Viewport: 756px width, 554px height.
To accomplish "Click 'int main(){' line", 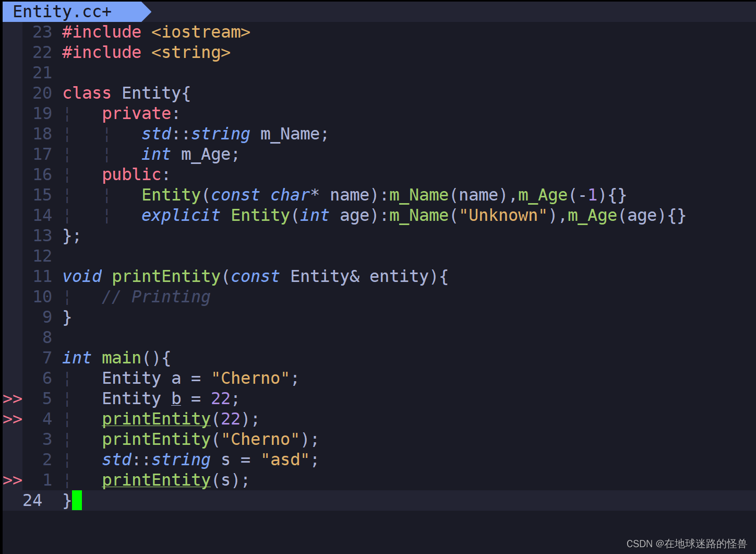I will (x=116, y=358).
